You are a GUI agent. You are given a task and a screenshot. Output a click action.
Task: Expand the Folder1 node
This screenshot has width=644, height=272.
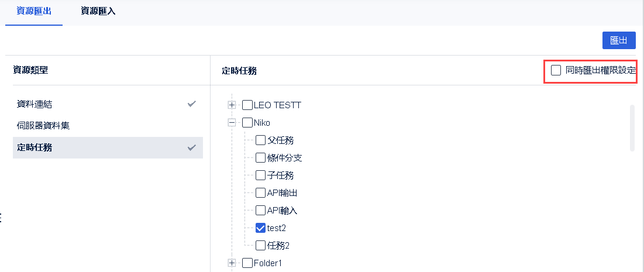(232, 263)
